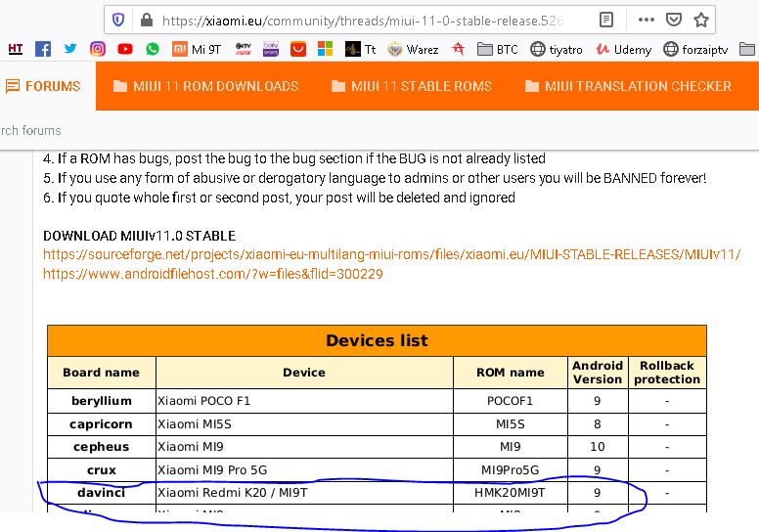The width and height of the screenshot is (759, 532).
Task: Click the Device column header
Action: click(304, 373)
